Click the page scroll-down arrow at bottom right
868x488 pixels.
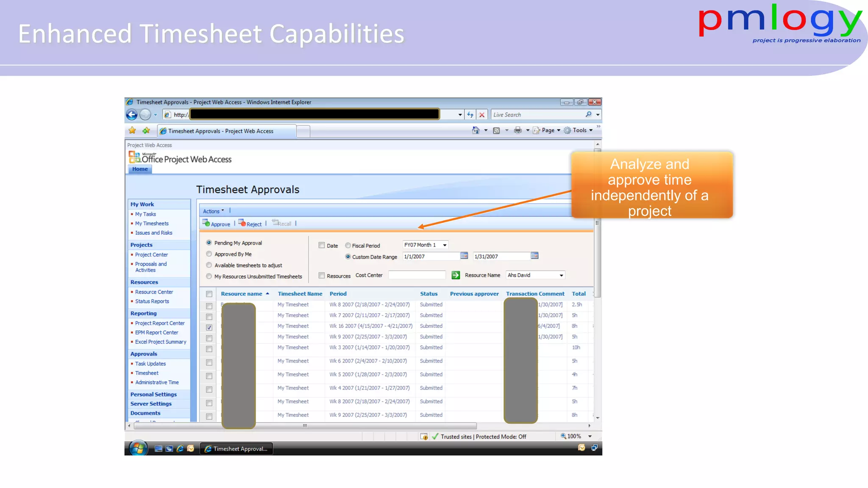pos(598,418)
